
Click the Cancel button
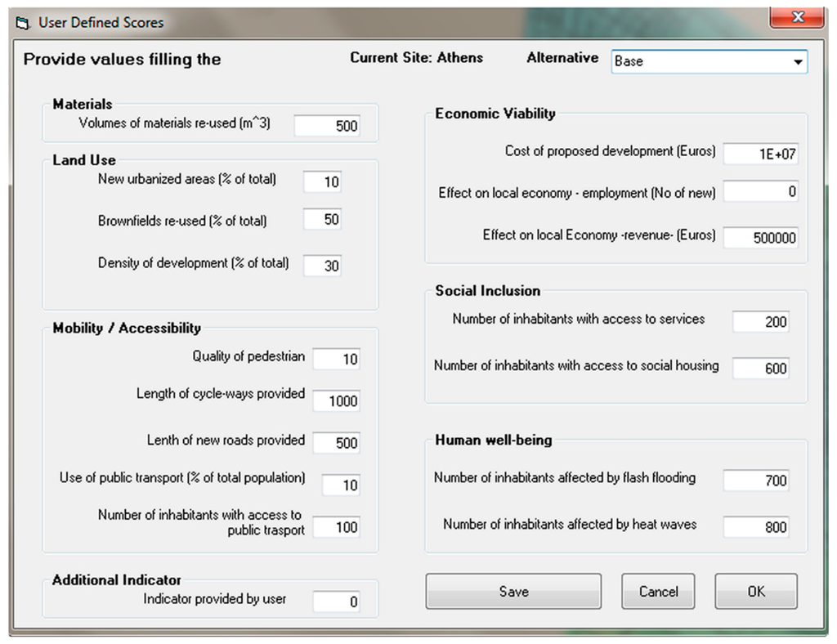tap(658, 591)
